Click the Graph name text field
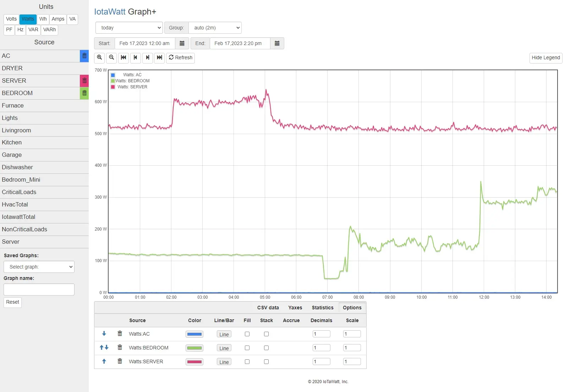 [x=39, y=289]
